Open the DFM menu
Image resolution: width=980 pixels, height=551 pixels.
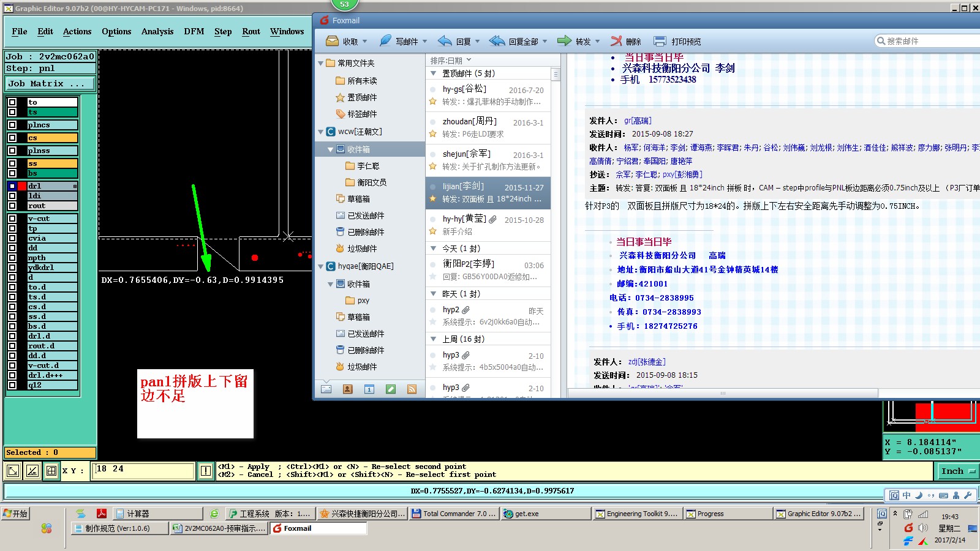click(194, 31)
